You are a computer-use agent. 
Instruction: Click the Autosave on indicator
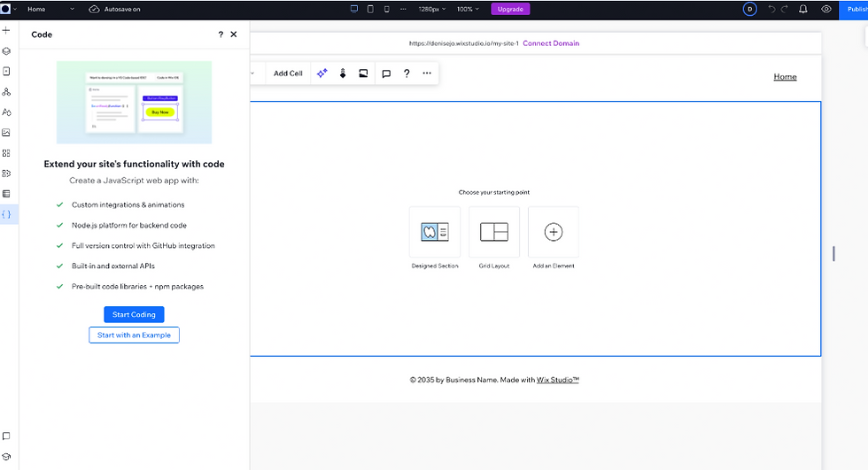114,9
